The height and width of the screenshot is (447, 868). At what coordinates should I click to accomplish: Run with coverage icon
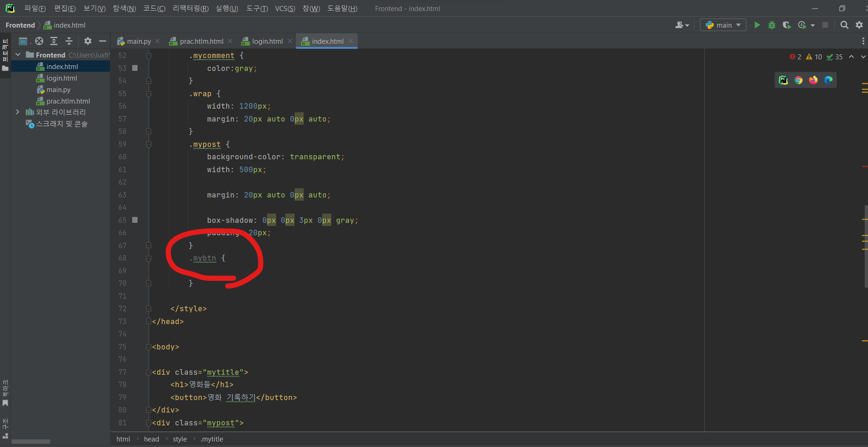(x=787, y=25)
